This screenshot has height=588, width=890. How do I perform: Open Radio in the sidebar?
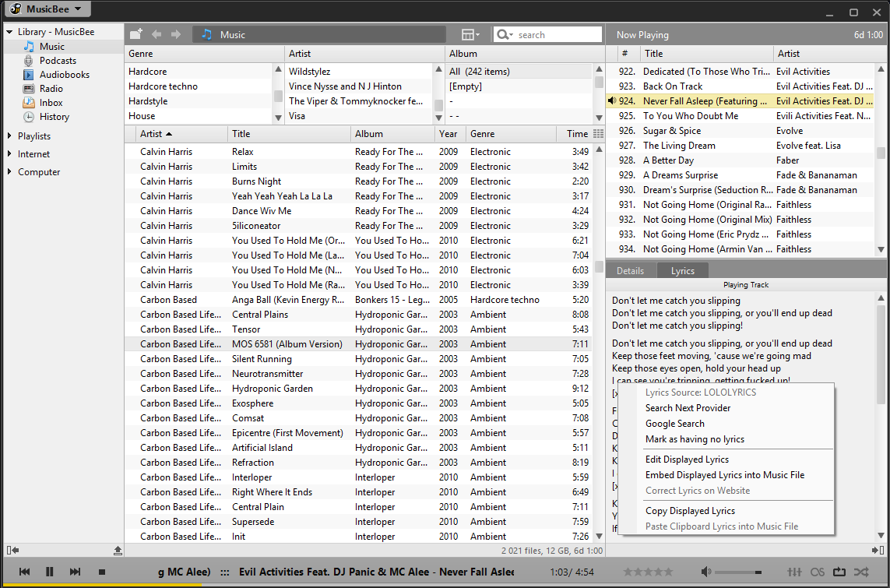[x=51, y=89]
